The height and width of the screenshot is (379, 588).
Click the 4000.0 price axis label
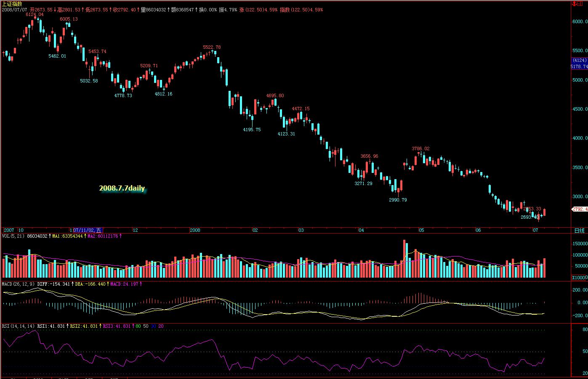pyautogui.click(x=580, y=138)
